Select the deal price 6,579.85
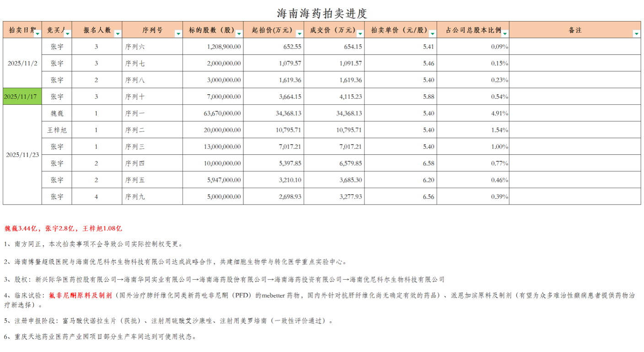The height and width of the screenshot is (352, 644). [x=334, y=163]
